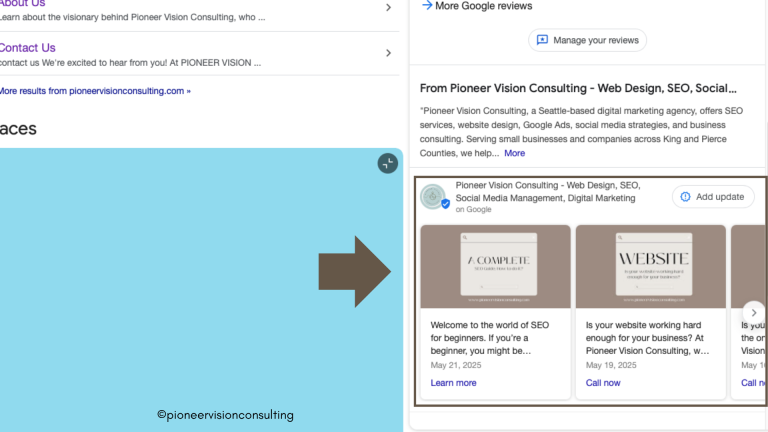The image size is (768, 432).
Task: Open More Google reviews link
Action: pos(483,6)
